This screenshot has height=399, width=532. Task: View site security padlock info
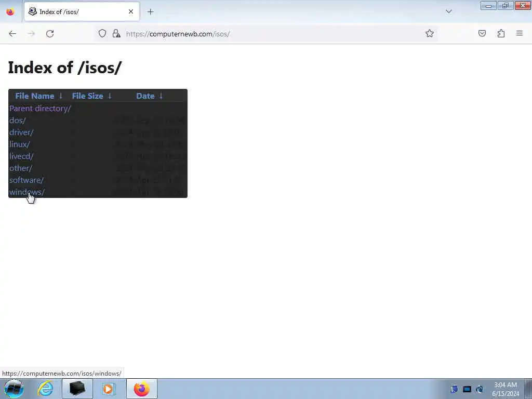tap(116, 33)
